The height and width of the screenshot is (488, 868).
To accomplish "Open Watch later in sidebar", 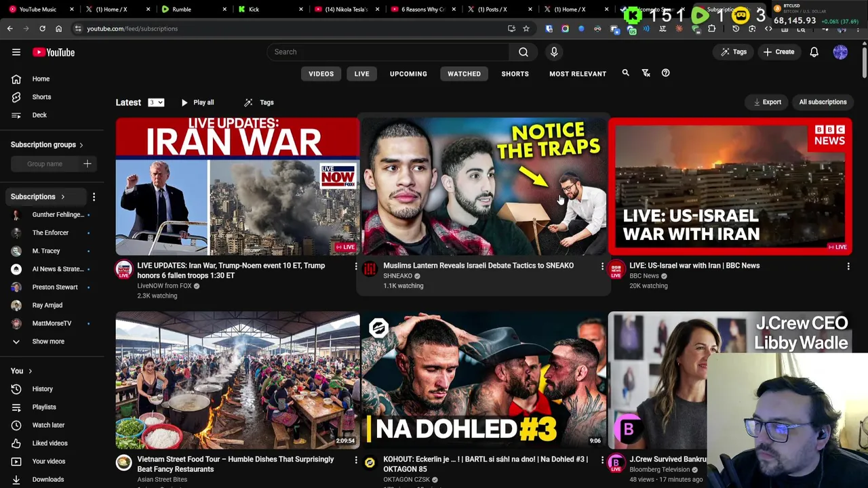I will [48, 425].
